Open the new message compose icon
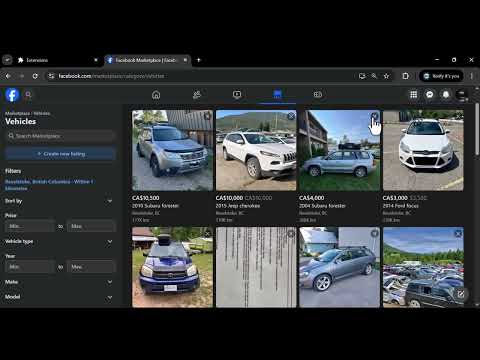480x360 pixels. [x=461, y=294]
